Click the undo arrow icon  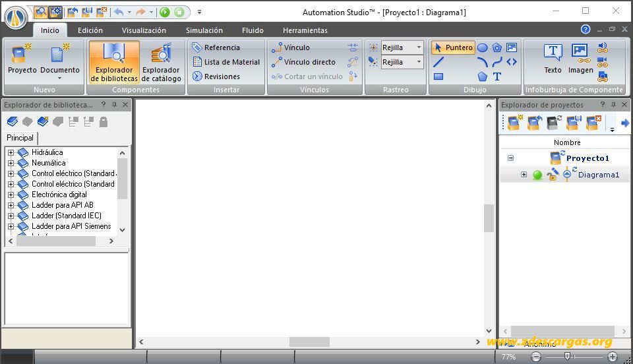[x=118, y=12]
